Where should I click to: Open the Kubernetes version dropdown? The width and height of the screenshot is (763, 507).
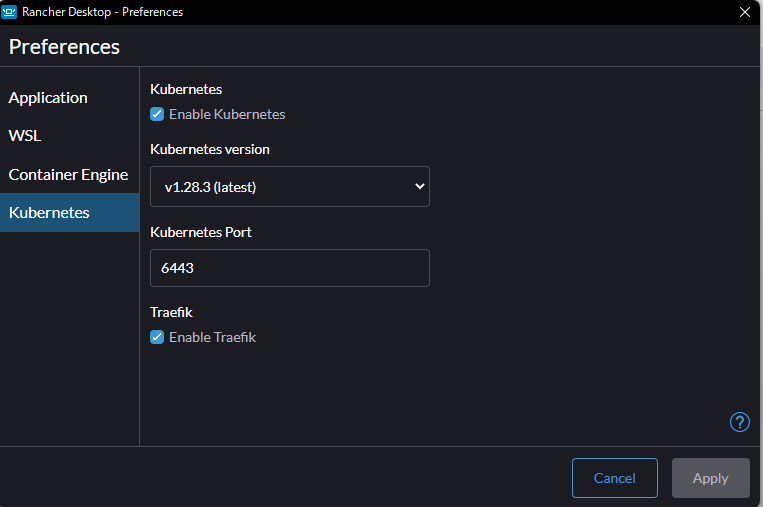pos(289,186)
